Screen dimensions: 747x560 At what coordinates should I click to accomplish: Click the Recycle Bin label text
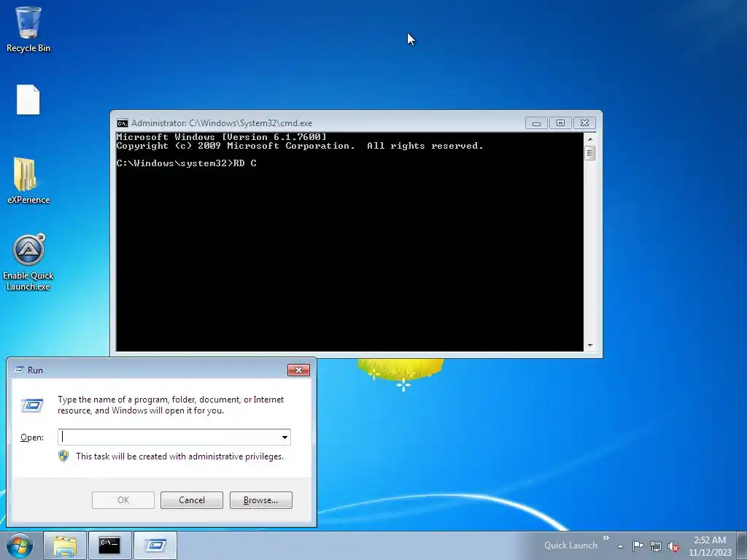coord(28,48)
